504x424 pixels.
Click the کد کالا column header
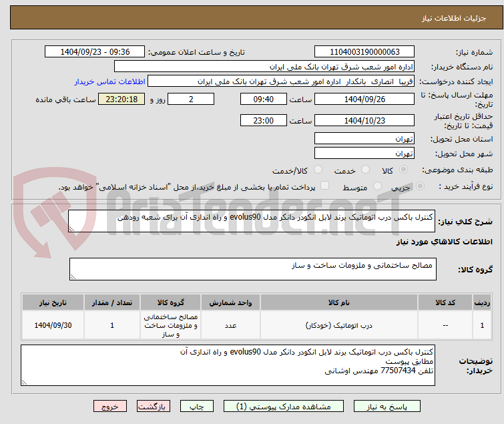tap(445, 302)
